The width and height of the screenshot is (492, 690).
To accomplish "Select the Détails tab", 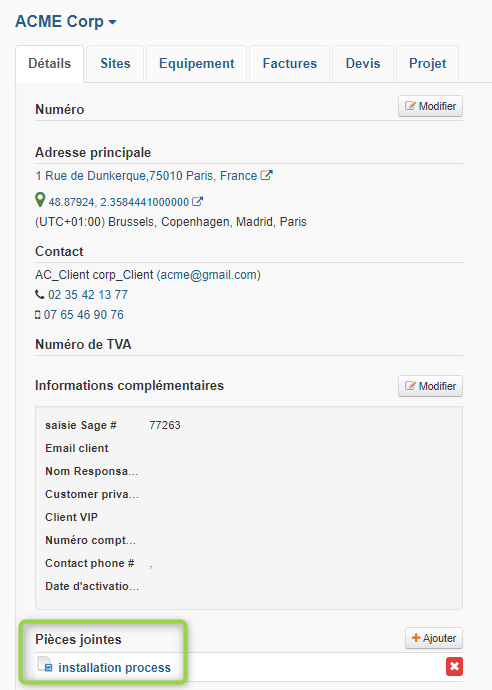I will (49, 64).
